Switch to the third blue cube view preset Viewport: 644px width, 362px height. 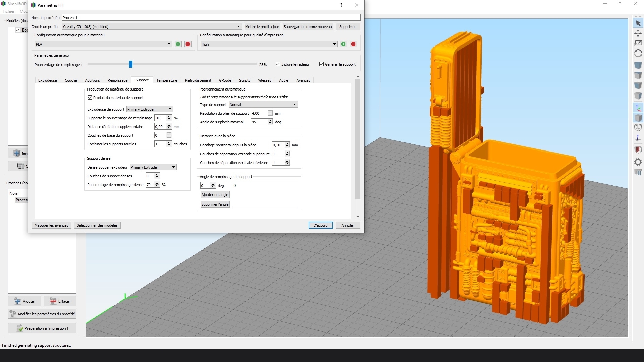tap(638, 85)
